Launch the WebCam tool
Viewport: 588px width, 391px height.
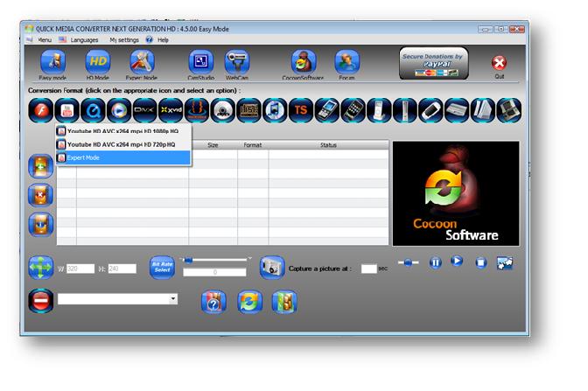pyautogui.click(x=237, y=63)
